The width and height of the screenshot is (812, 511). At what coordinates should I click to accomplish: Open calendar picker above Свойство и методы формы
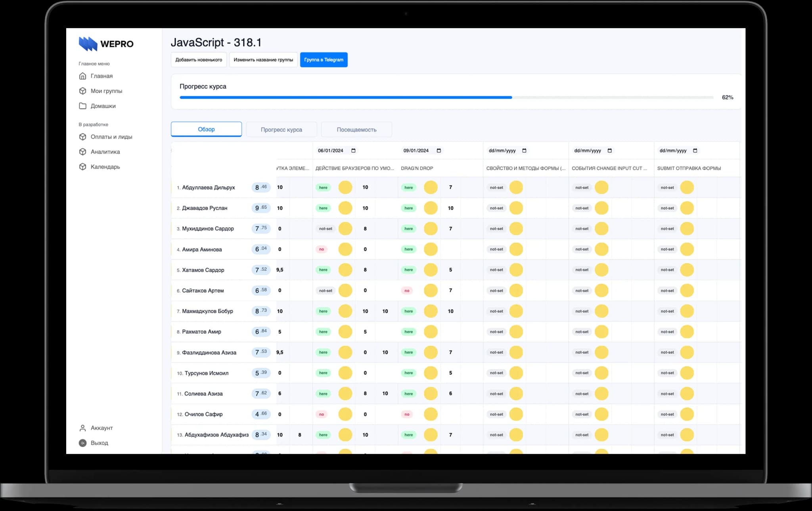tap(524, 151)
